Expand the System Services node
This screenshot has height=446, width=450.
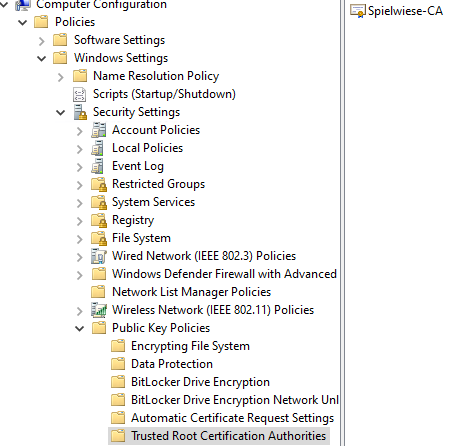(80, 203)
